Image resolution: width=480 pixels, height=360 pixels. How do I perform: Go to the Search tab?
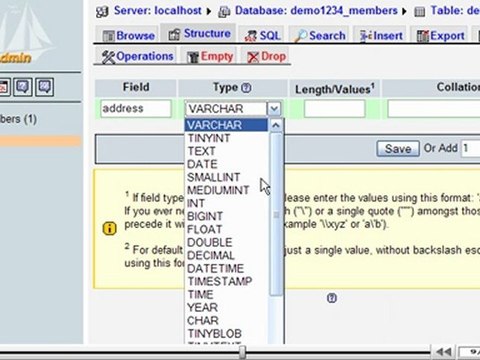click(320, 35)
